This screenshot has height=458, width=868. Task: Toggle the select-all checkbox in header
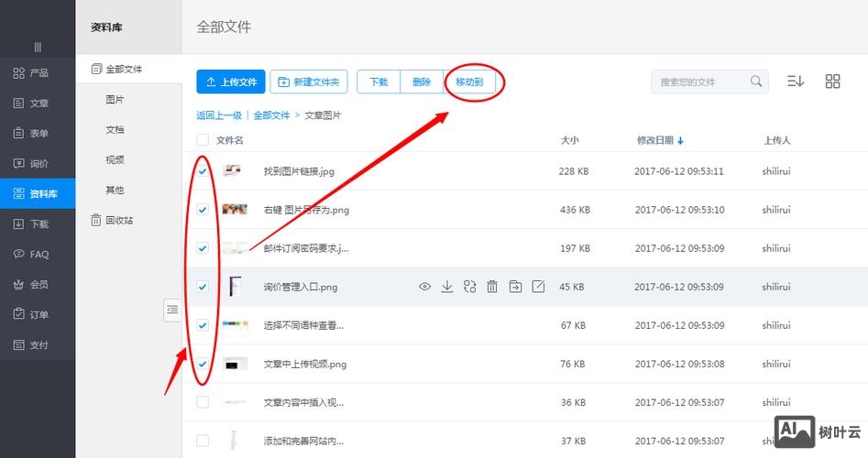(x=203, y=140)
